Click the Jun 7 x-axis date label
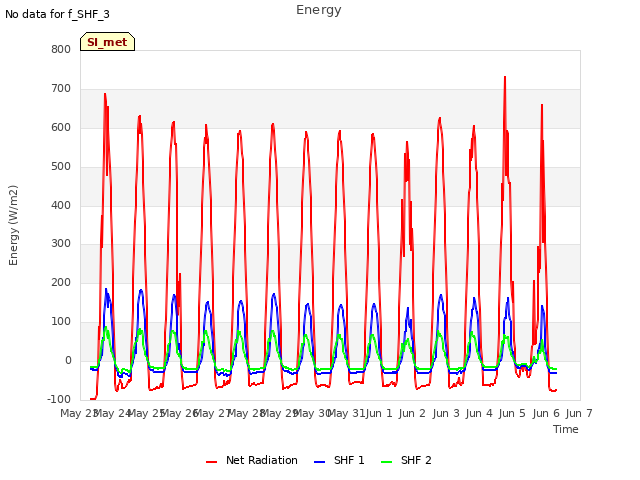Viewport: 640px width, 480px height. click(x=579, y=413)
